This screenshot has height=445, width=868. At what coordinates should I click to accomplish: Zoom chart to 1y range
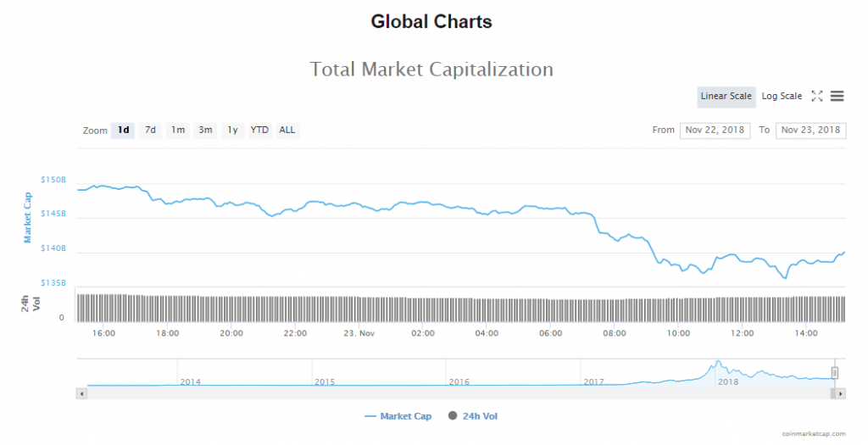pos(232,131)
